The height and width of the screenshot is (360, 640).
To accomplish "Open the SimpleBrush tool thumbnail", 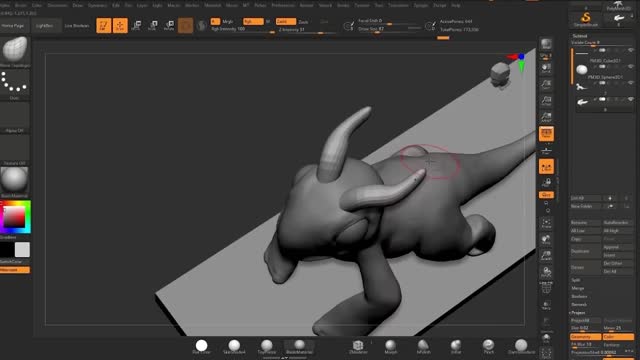I will [586, 19].
